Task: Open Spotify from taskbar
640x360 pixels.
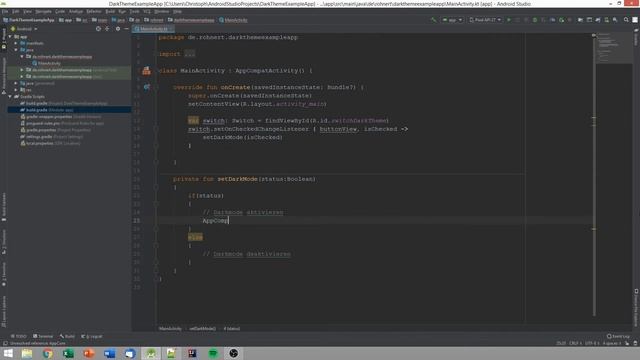Action: point(213,353)
